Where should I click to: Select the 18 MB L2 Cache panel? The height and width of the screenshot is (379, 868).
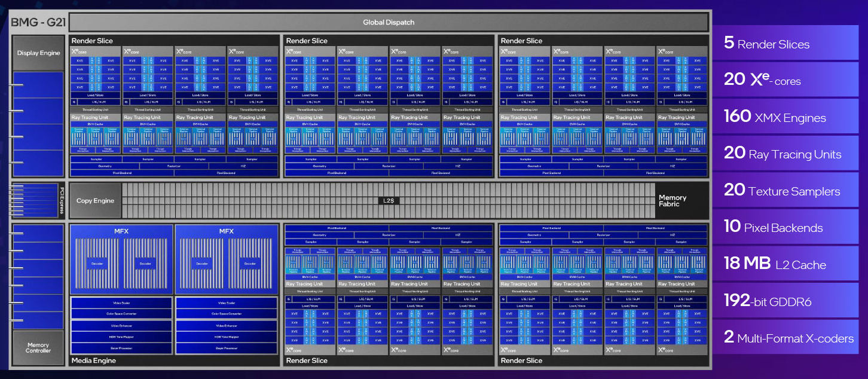tap(786, 264)
